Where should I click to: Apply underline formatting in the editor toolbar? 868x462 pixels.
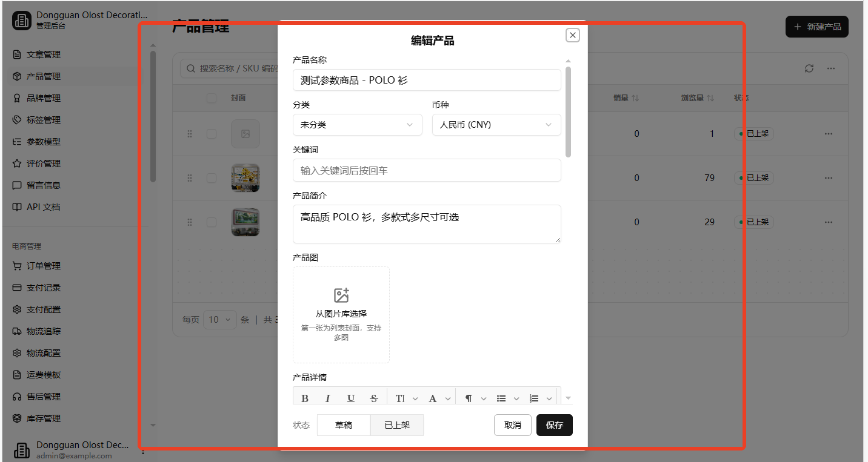[351, 398]
